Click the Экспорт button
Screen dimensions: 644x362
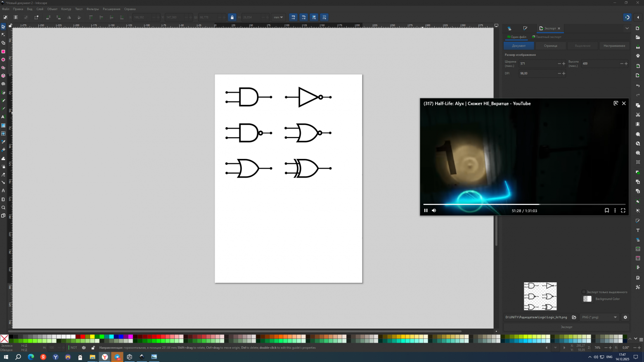[x=566, y=327]
